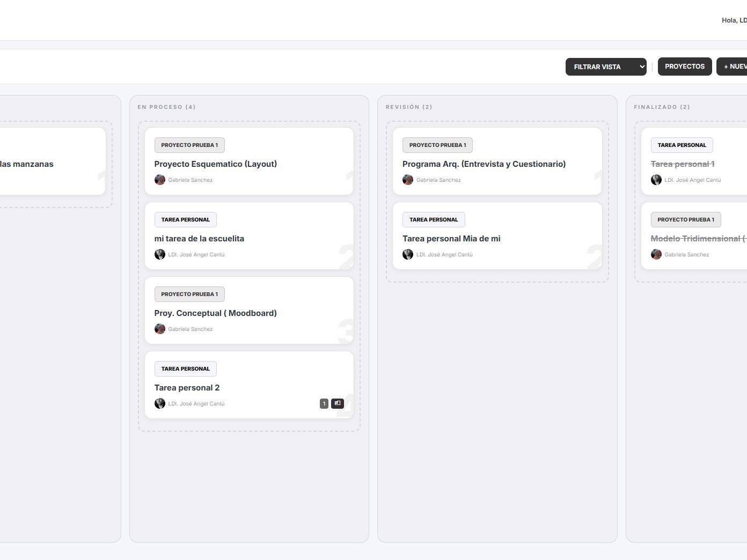Screen dimensions: 747x560
Task: Click the count badge on Tarea personal 2
Action: (x=324, y=403)
